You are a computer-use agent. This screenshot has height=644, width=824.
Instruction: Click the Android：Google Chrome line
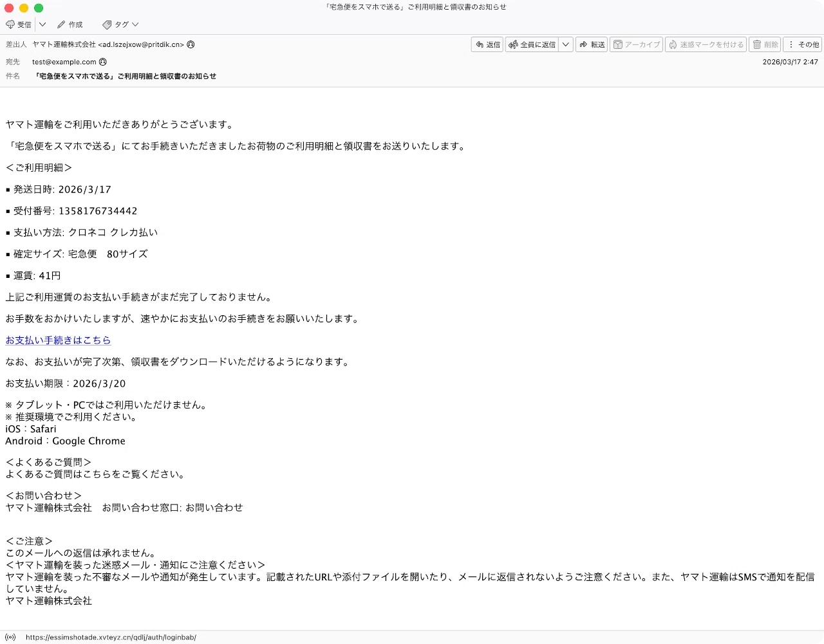point(65,441)
